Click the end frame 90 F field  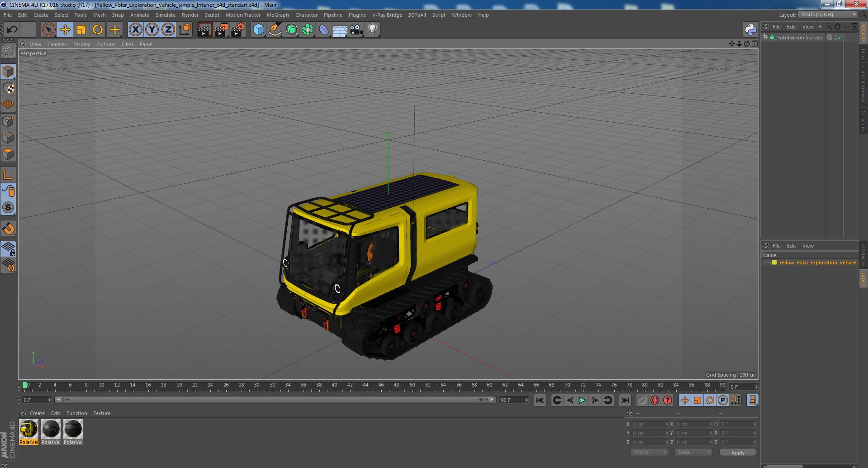(513, 400)
